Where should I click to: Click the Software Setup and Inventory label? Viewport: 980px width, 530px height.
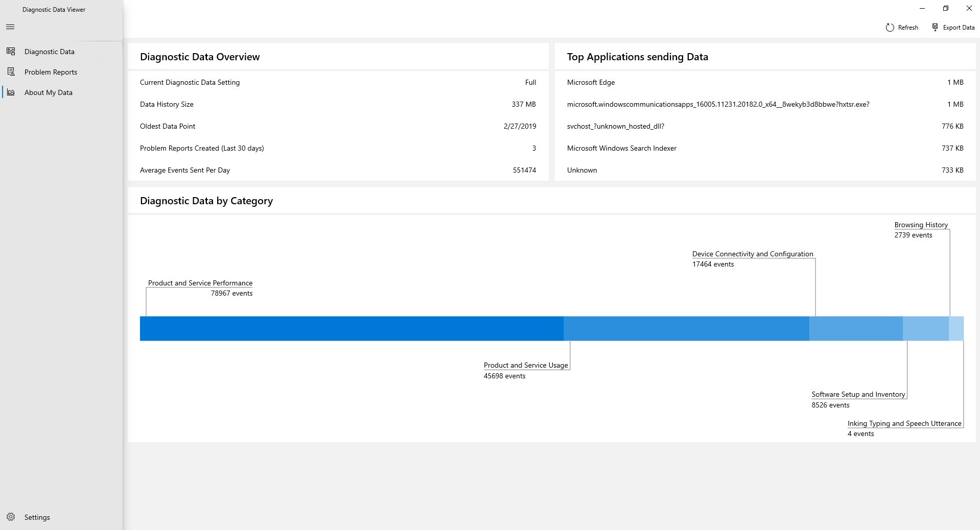point(858,394)
